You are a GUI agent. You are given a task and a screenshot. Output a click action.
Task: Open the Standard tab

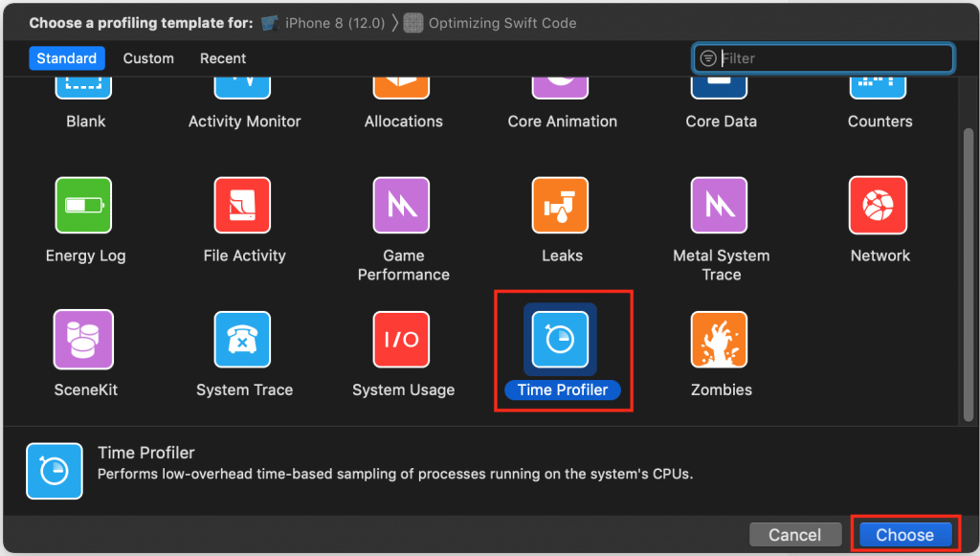67,58
